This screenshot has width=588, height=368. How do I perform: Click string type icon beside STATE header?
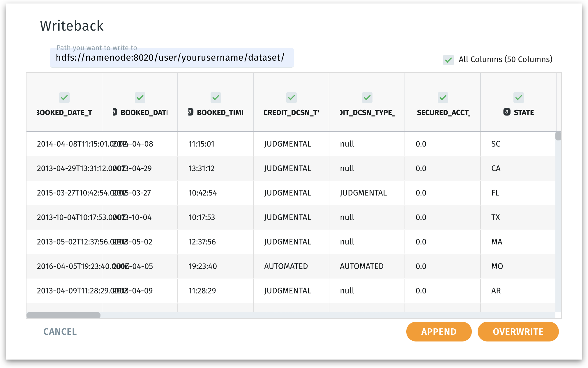(x=507, y=112)
